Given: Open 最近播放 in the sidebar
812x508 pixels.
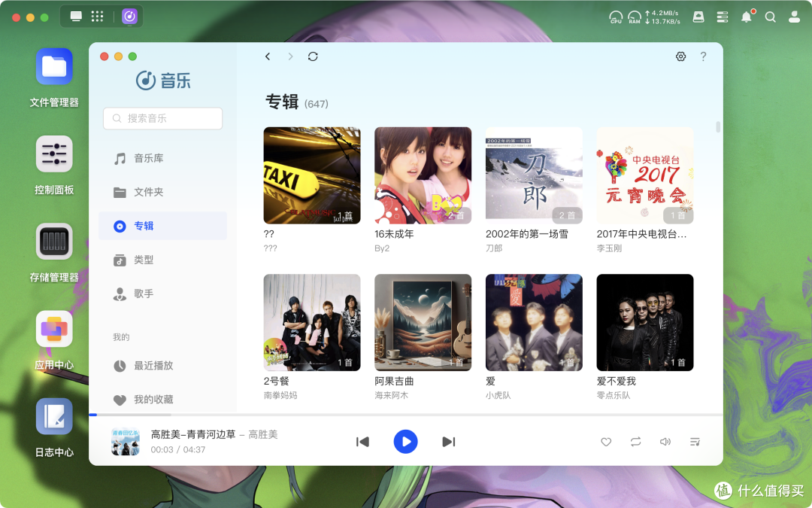Looking at the screenshot, I should coord(162,366).
